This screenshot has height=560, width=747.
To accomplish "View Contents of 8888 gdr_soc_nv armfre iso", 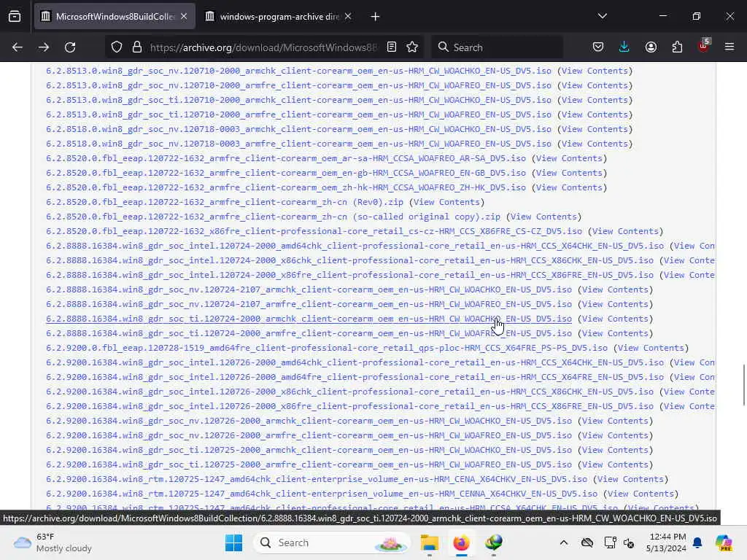I will tap(615, 304).
